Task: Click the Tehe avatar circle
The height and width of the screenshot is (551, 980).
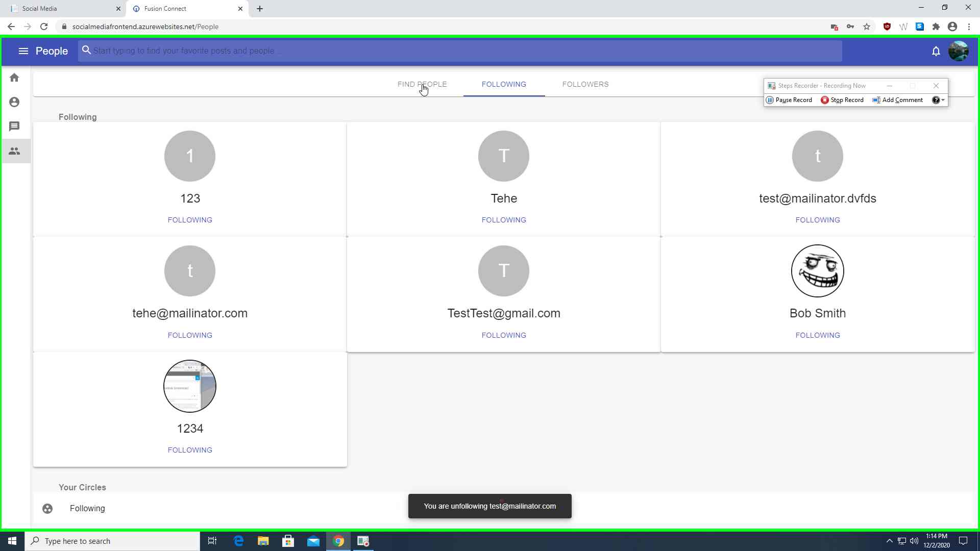Action: point(504,156)
